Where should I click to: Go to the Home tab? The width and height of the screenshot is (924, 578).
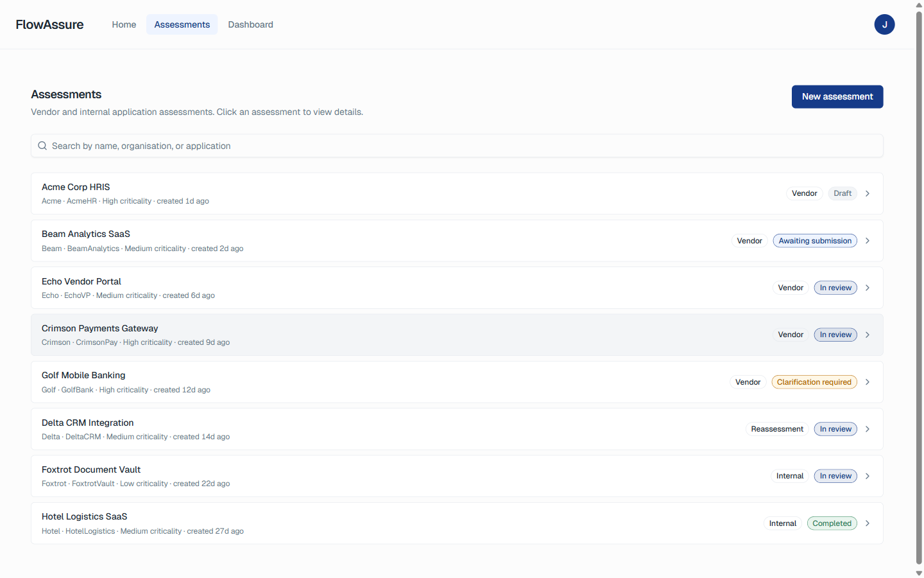click(x=124, y=24)
